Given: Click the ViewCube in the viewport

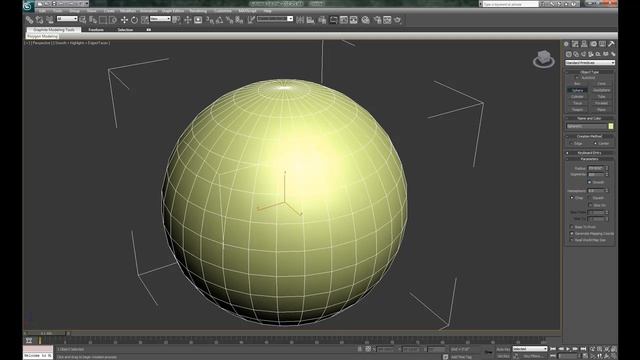Looking at the screenshot, I should click(544, 58).
